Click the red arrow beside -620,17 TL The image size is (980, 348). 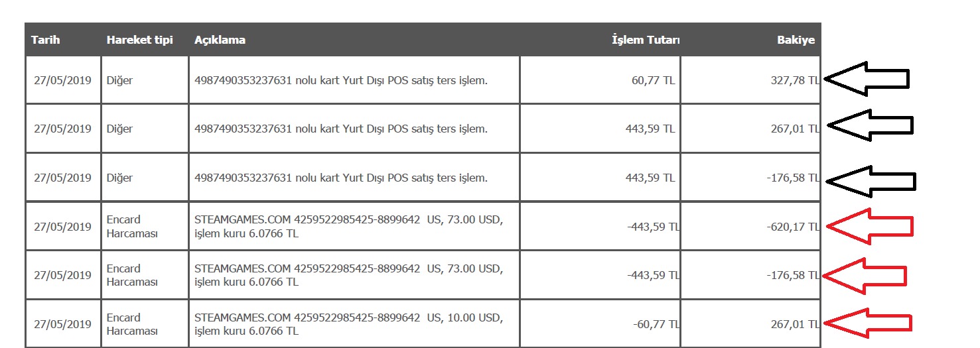pyautogui.click(x=871, y=226)
